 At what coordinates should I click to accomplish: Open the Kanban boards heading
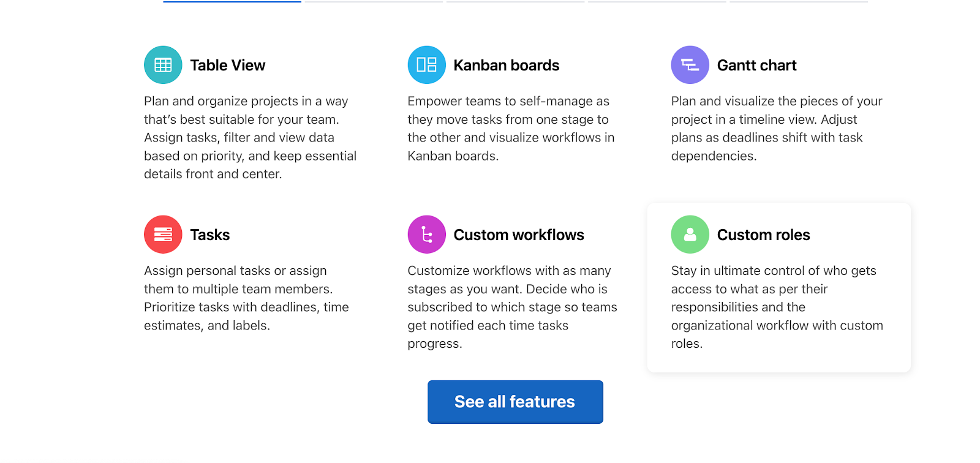tap(506, 66)
